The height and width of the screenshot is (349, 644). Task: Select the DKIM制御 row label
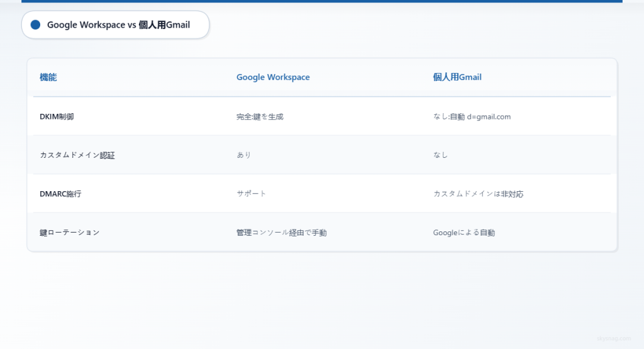click(57, 116)
